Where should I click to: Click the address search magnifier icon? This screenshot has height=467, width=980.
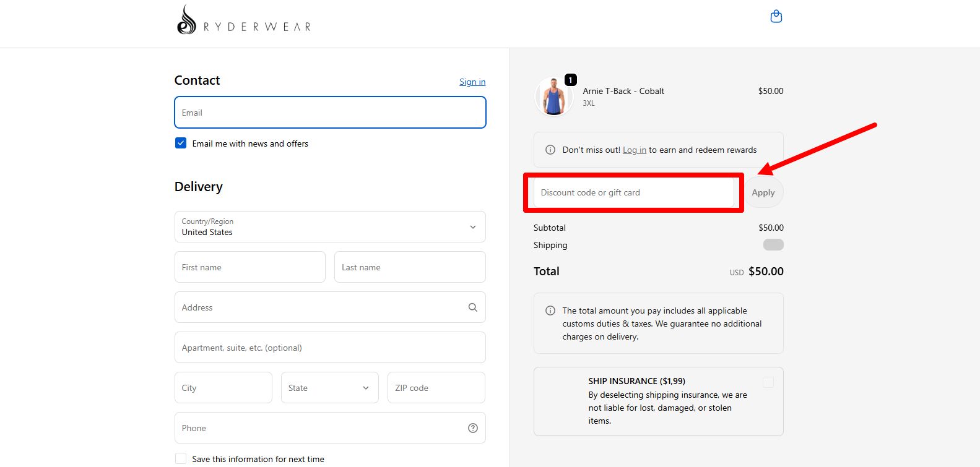tap(472, 307)
